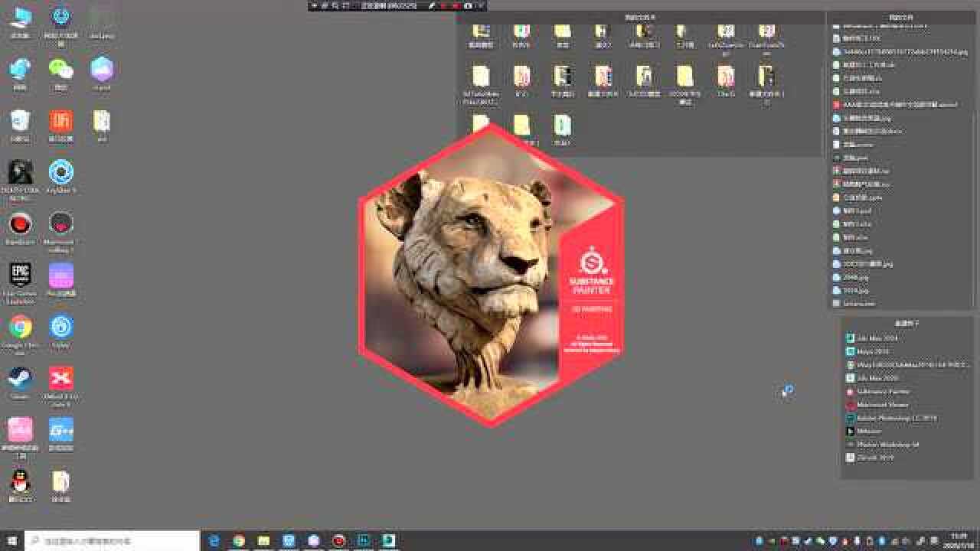Open the folder icon beside QQ
The image size is (980, 551).
click(x=61, y=486)
